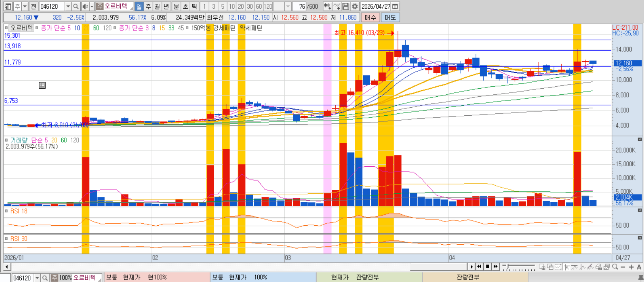Image resolution: width=644 pixels, height=282 pixels.
Task: Click the stop playback button
Action: click(x=488, y=267)
